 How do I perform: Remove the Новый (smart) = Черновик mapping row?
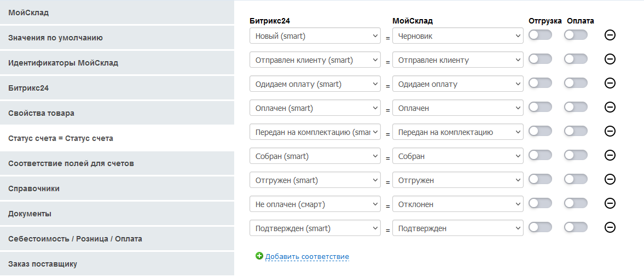coord(610,36)
